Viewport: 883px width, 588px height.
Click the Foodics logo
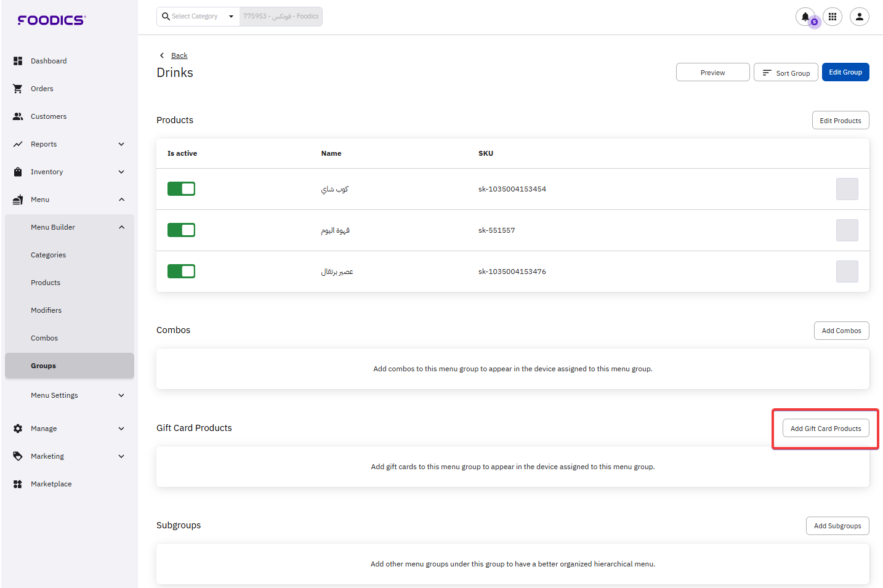(x=52, y=20)
